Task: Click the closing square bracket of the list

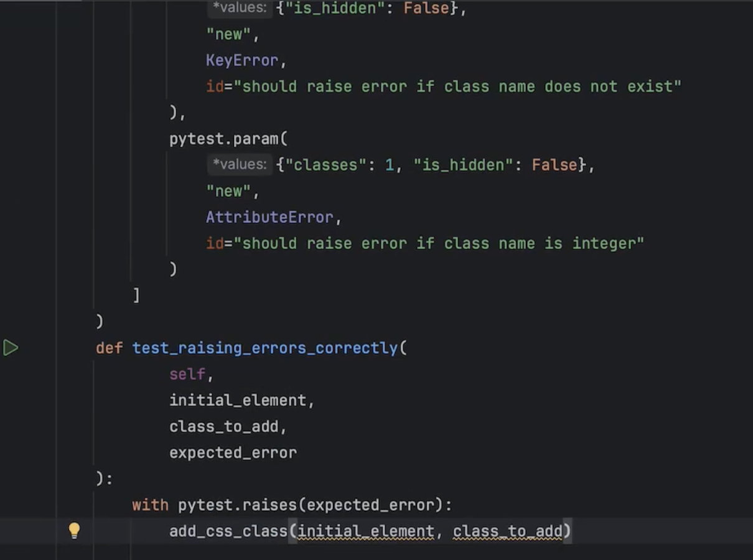Action: (x=136, y=295)
